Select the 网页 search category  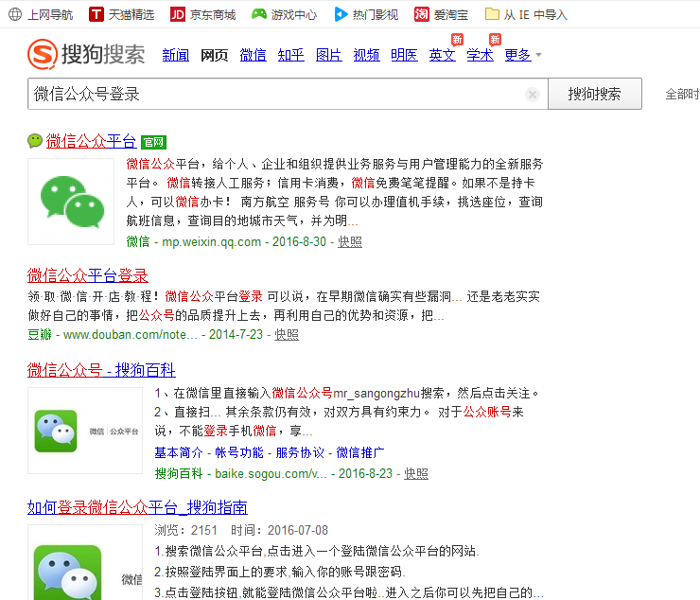coord(215,55)
